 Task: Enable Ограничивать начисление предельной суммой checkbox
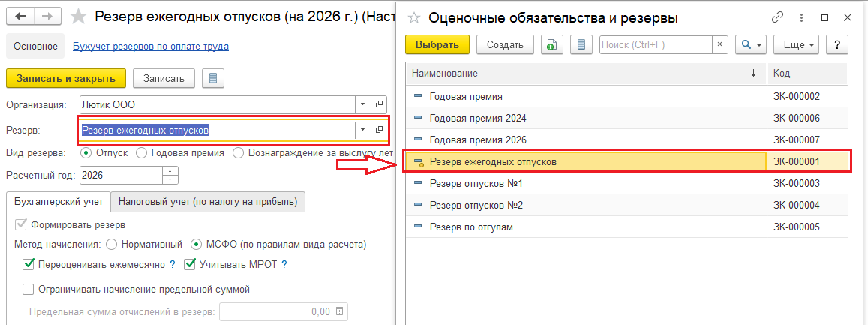[x=29, y=289]
